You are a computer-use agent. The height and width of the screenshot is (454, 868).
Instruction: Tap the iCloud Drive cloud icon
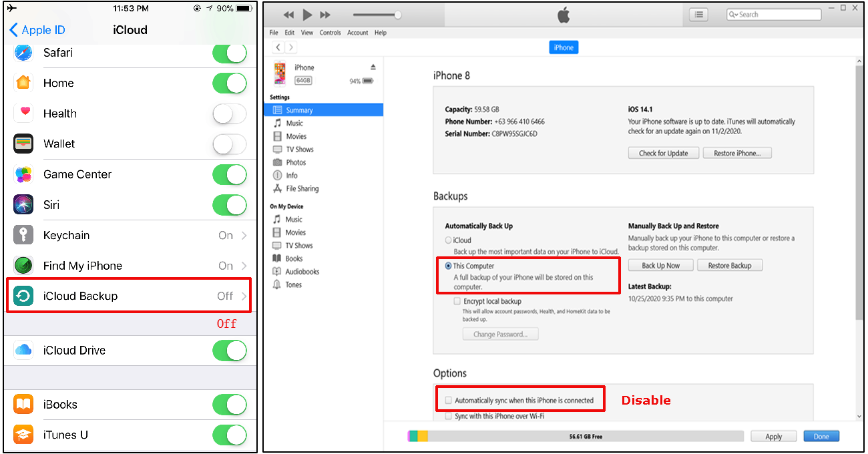[x=23, y=351]
